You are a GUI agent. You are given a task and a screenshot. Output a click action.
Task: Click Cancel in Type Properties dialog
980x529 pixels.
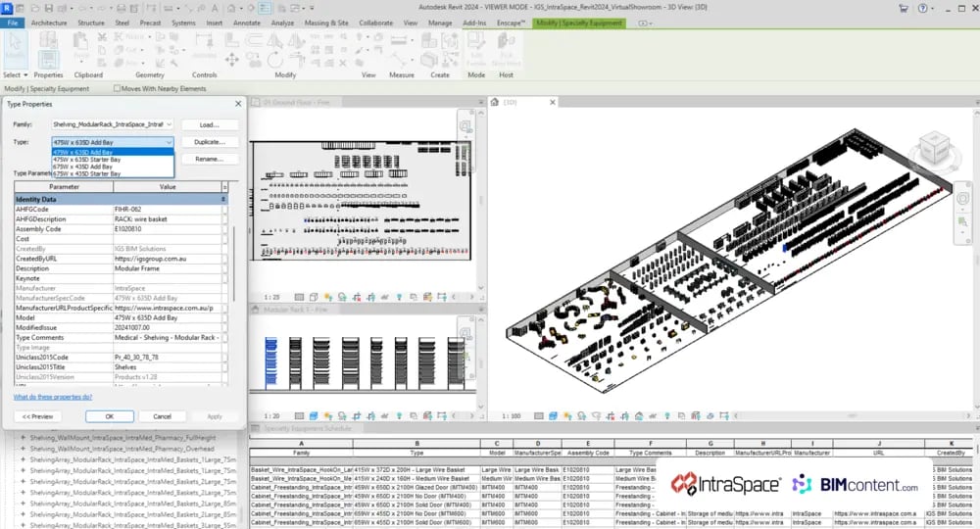[162, 416]
